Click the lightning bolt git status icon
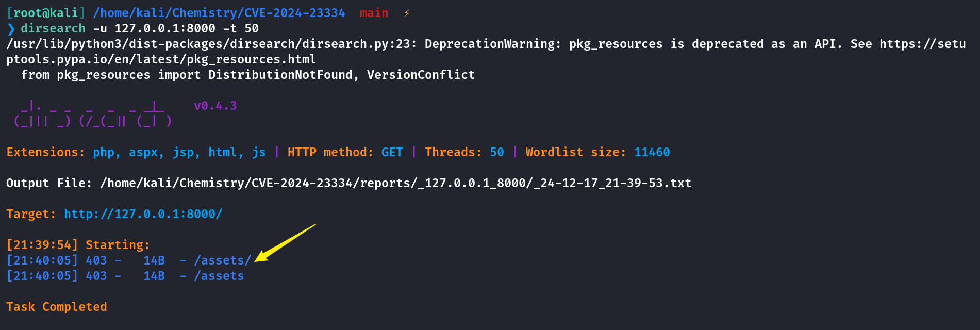The width and height of the screenshot is (980, 330). [406, 13]
